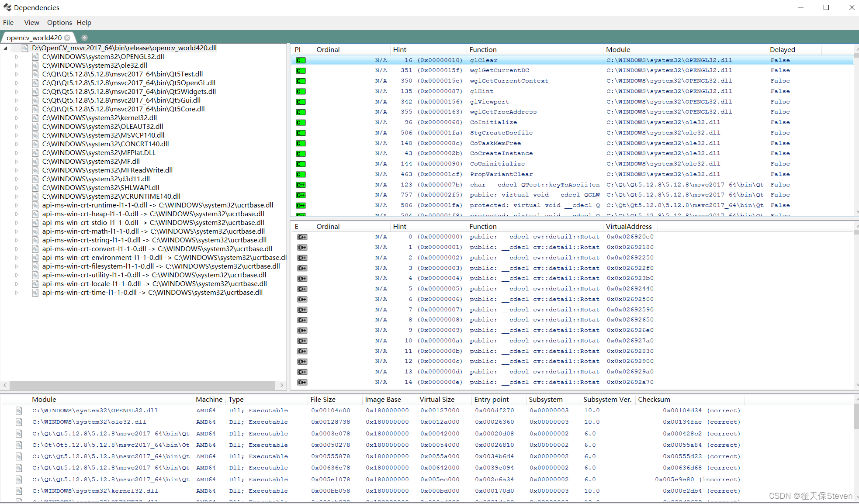This screenshot has width=859, height=504.
Task: Click the green C icon beside glClear import
Action: click(301, 60)
